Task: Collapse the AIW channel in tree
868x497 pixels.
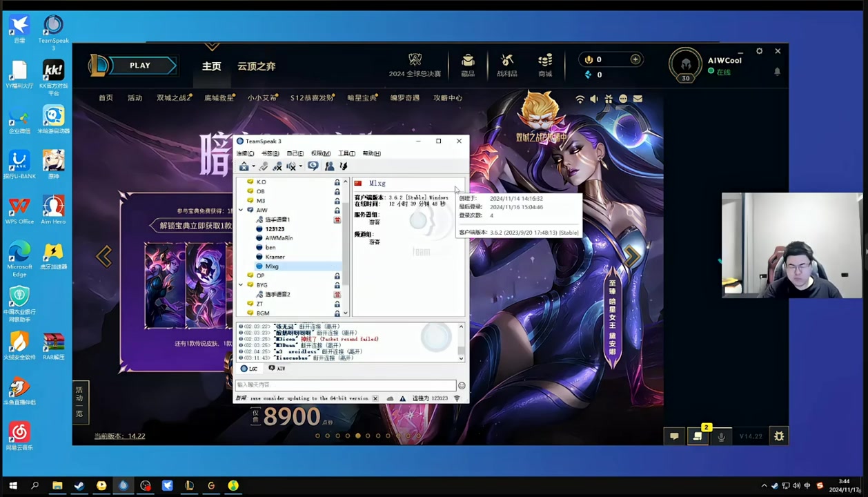Action: click(241, 210)
